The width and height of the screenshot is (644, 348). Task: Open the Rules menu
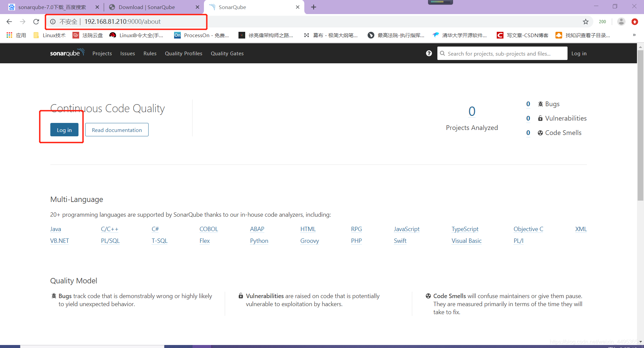(150, 54)
